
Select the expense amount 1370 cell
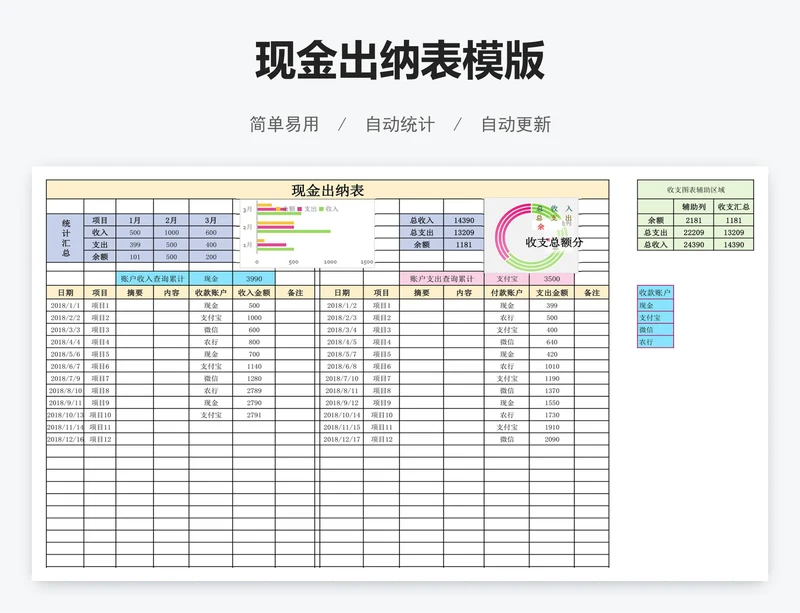pyautogui.click(x=552, y=390)
